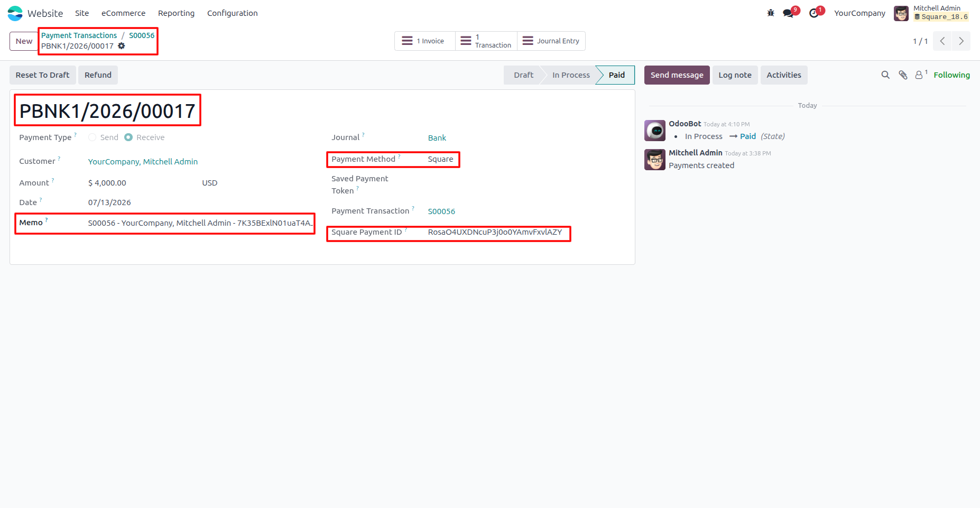Switch to the Draft status stage
Screen dimensions: 980x508
[523, 75]
